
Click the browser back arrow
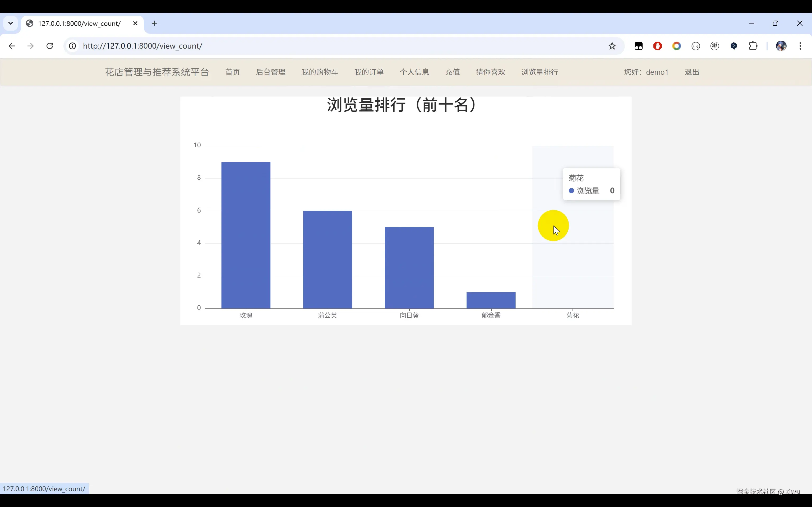[12, 46]
